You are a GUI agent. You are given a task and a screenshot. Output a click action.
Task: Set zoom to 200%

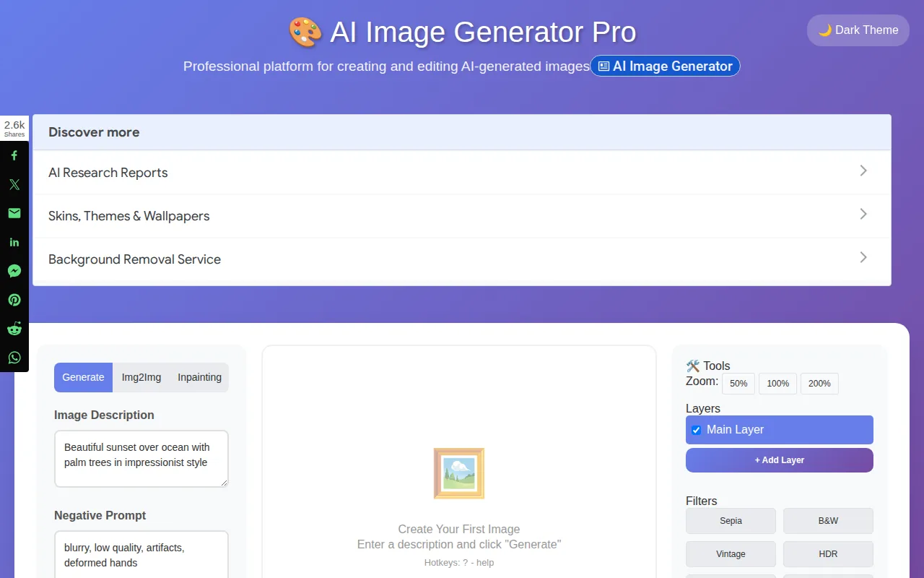click(819, 384)
